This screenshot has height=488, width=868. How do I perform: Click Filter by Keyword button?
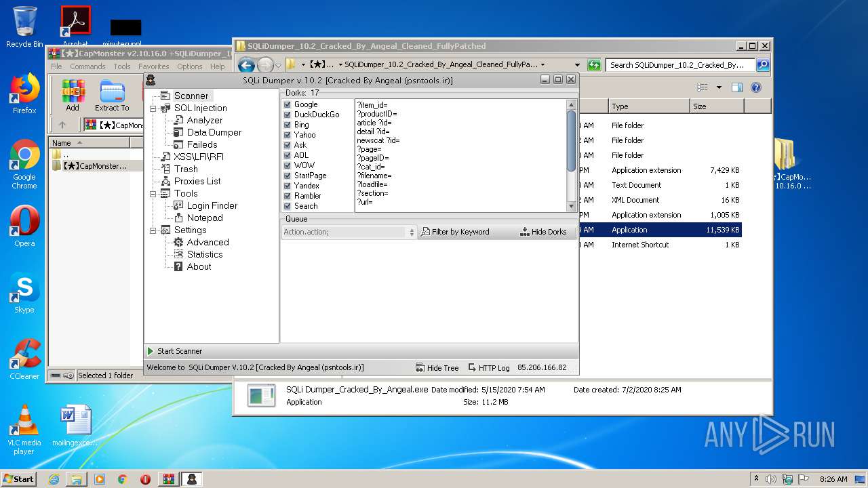click(x=455, y=232)
